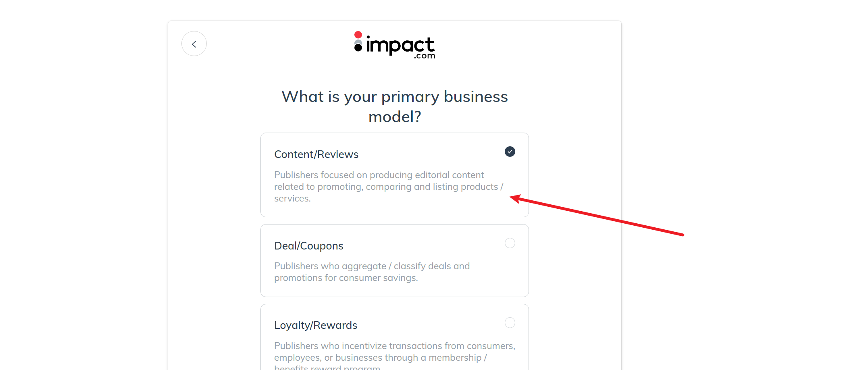868x370 pixels.
Task: Click 'promotions for consumer savings' line
Action: 346,278
